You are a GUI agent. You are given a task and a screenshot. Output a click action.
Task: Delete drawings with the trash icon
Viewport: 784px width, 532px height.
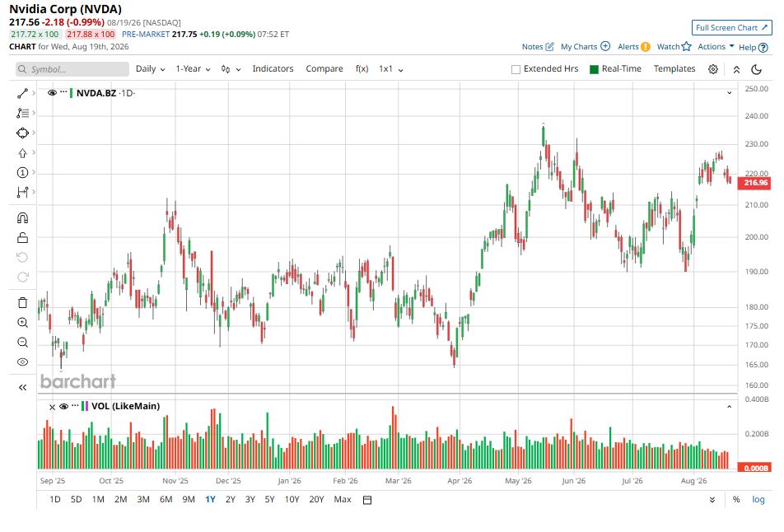(x=22, y=302)
